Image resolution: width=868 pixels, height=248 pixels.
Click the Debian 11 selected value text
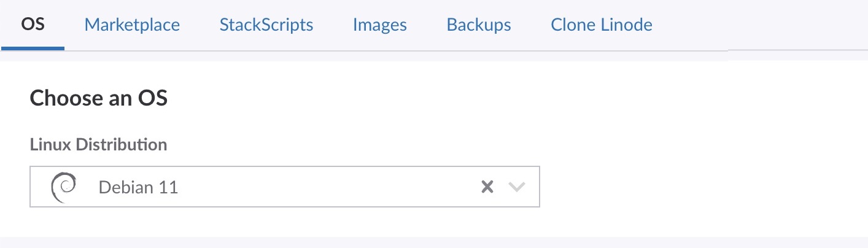click(x=138, y=187)
